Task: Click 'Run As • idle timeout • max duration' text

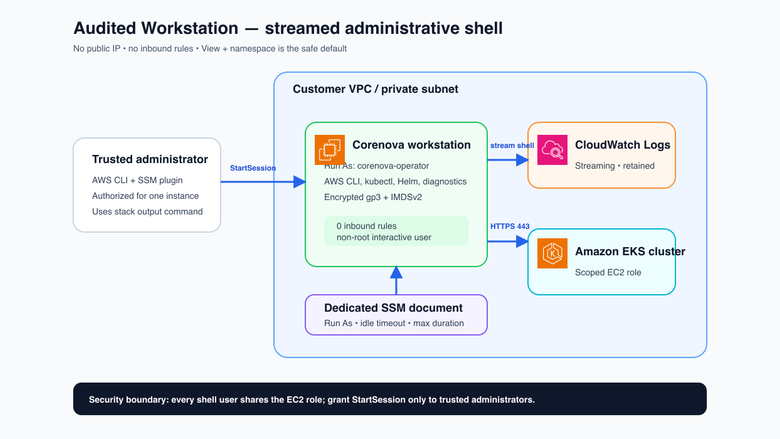Action: pyautogui.click(x=394, y=324)
